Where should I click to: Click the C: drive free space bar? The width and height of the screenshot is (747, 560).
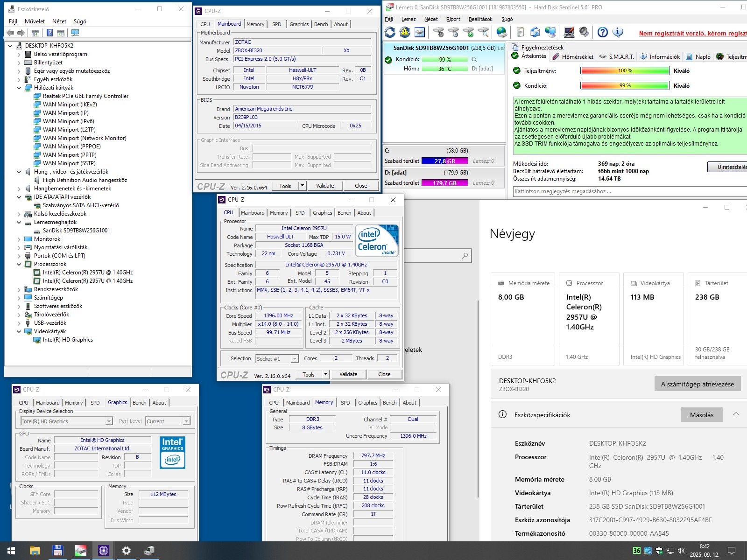pyautogui.click(x=444, y=161)
